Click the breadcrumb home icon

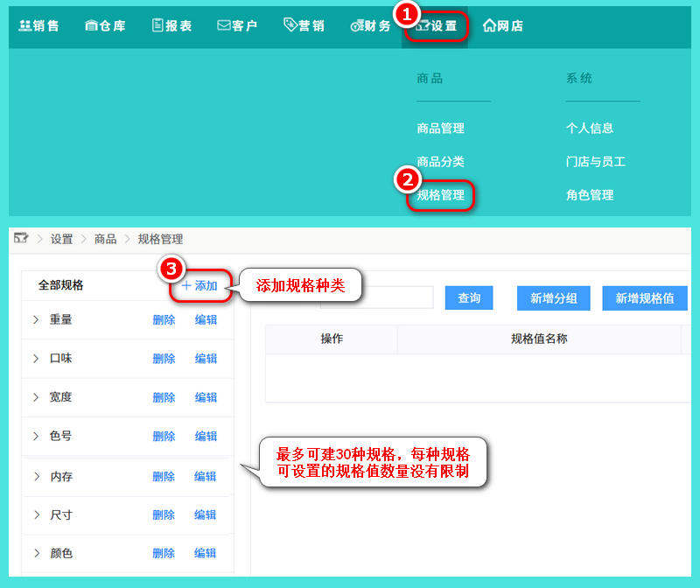[x=22, y=239]
